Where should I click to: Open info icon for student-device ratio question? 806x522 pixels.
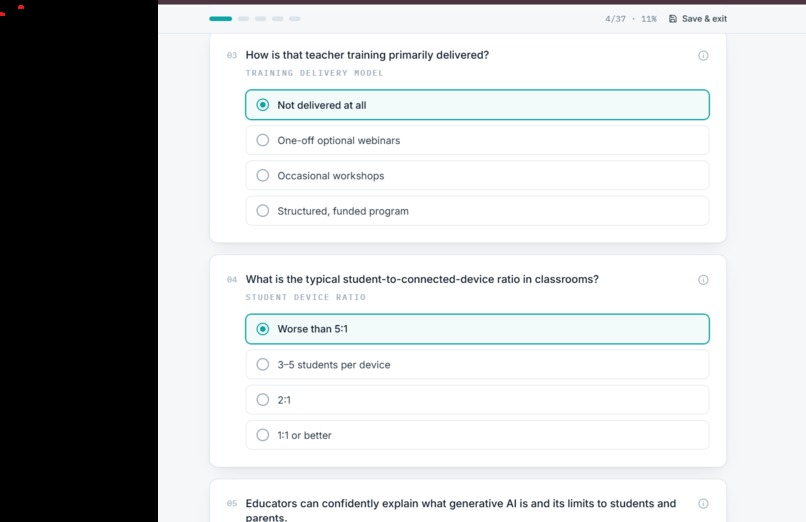(703, 279)
